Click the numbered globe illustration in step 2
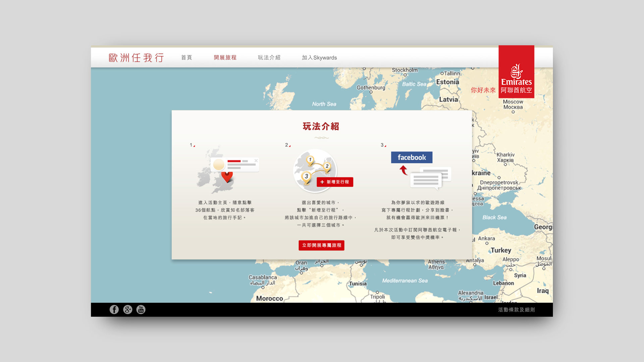 315,171
